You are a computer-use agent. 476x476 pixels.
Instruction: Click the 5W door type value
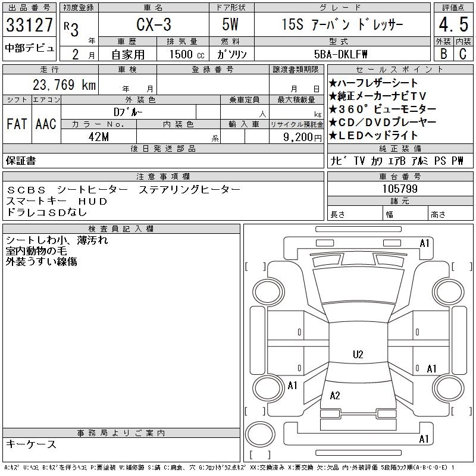click(x=230, y=24)
